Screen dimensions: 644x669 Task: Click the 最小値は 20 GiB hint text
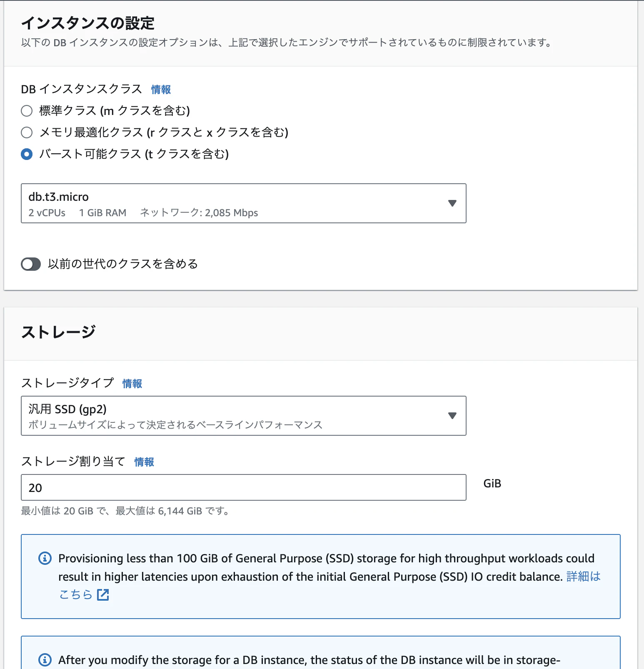pos(126,511)
